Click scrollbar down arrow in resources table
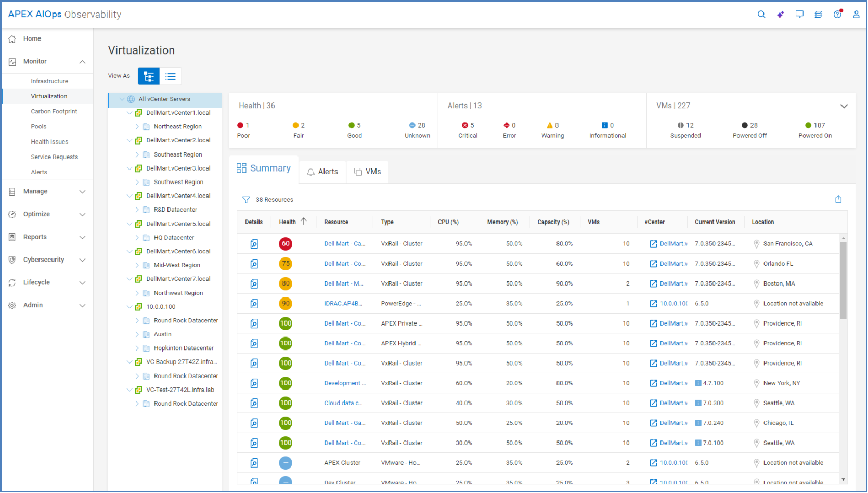This screenshot has width=868, height=493. tap(844, 479)
